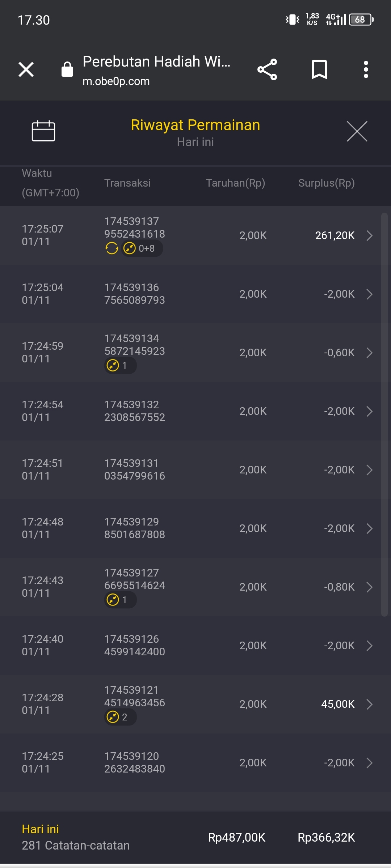Tap the circular respin icon on first transaction
This screenshot has height=868, width=391.
[112, 248]
